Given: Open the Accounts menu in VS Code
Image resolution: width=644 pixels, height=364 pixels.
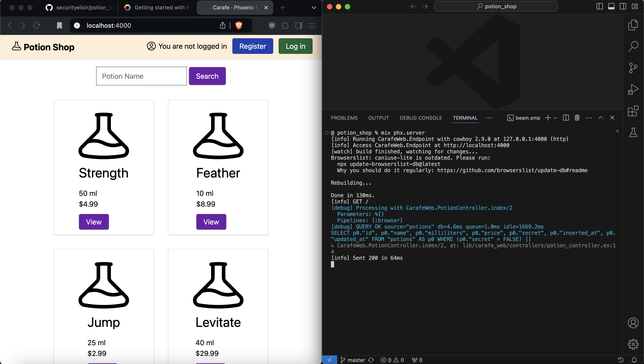Looking at the screenshot, I should point(633,323).
